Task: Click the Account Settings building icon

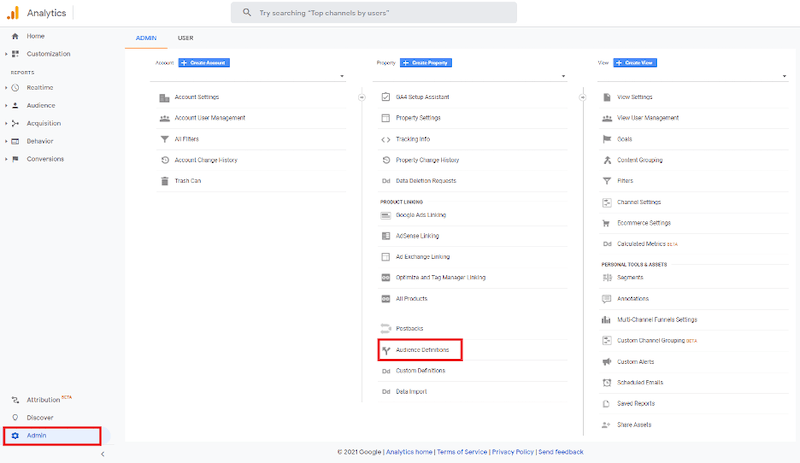Action: tap(164, 98)
